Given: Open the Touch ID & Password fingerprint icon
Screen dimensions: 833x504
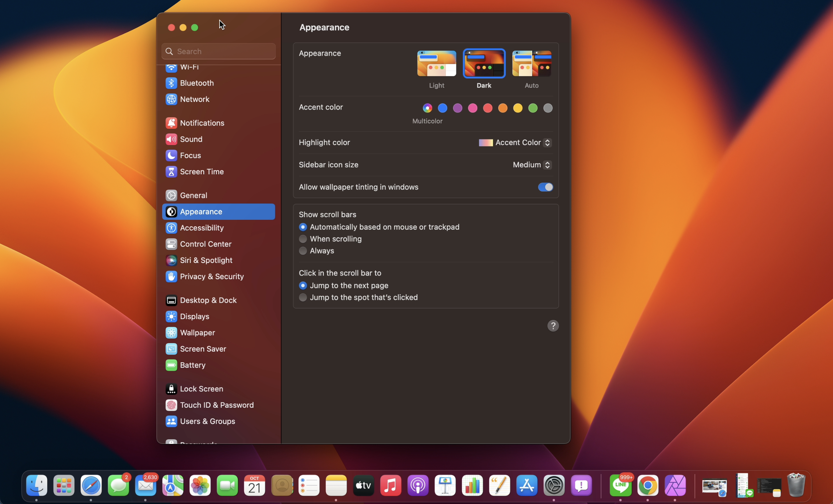Looking at the screenshot, I should coord(171,405).
